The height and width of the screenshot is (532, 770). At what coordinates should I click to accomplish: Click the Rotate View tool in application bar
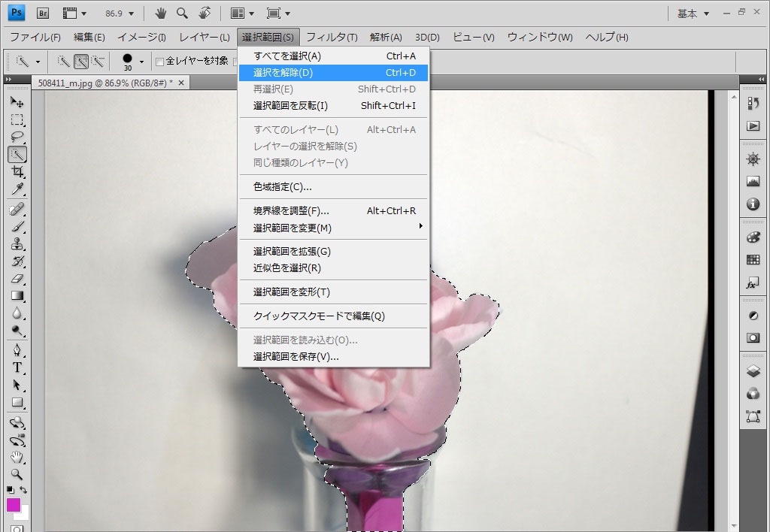pos(205,14)
